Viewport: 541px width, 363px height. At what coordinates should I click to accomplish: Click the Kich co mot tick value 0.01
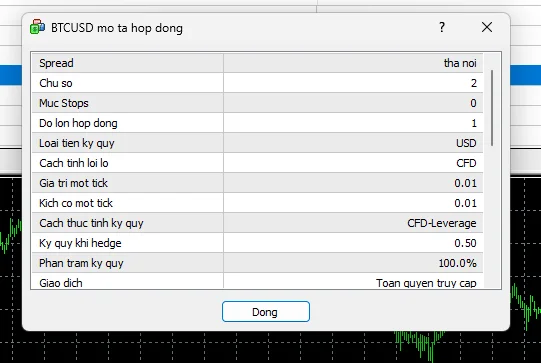[x=465, y=203]
